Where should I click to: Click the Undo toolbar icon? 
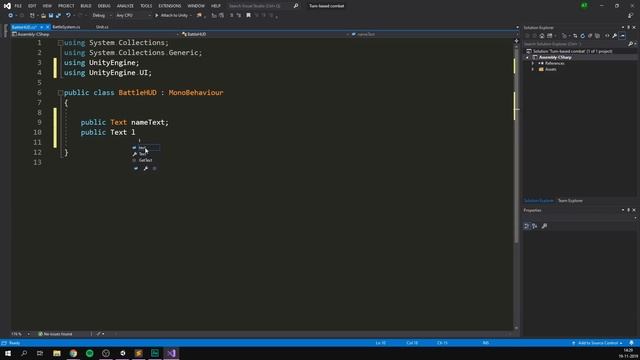(x=68, y=16)
